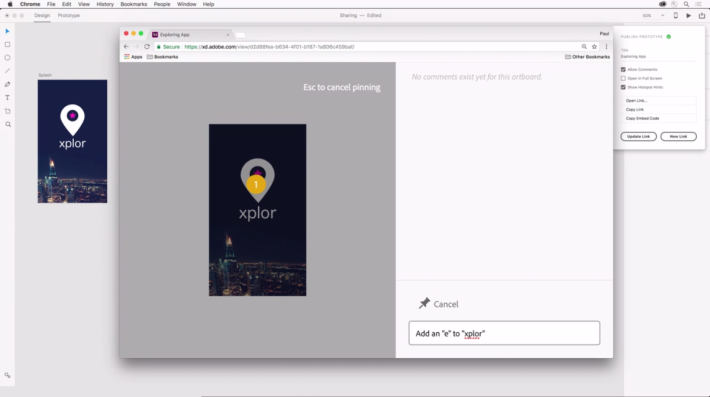Click Cancel to stop pinning
This screenshot has height=397, width=710.
438,304
